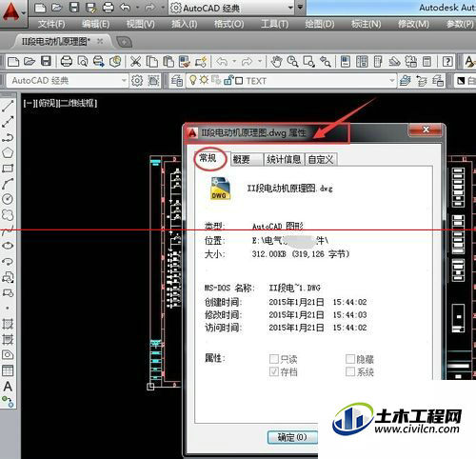The width and height of the screenshot is (476, 459).
Task: Toggle the TEXT layer's lock icon
Action: click(228, 80)
